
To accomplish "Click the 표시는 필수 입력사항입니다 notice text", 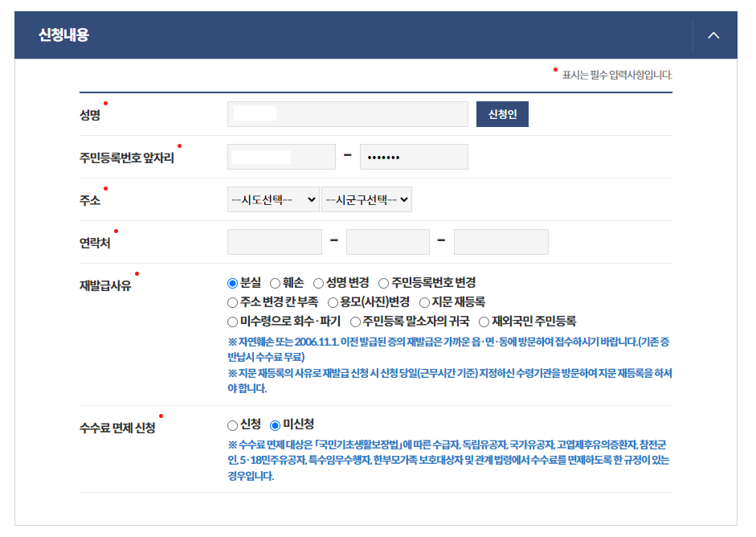I will pos(617,75).
